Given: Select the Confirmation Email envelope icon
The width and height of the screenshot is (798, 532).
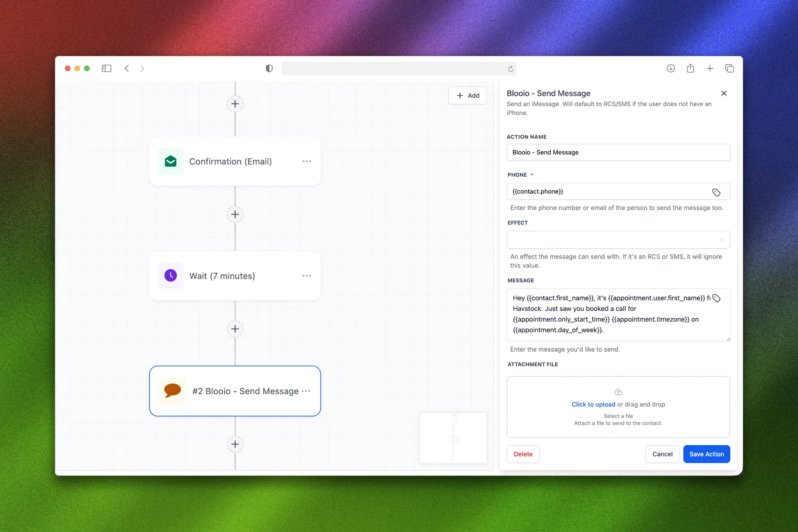Looking at the screenshot, I should click(x=170, y=161).
